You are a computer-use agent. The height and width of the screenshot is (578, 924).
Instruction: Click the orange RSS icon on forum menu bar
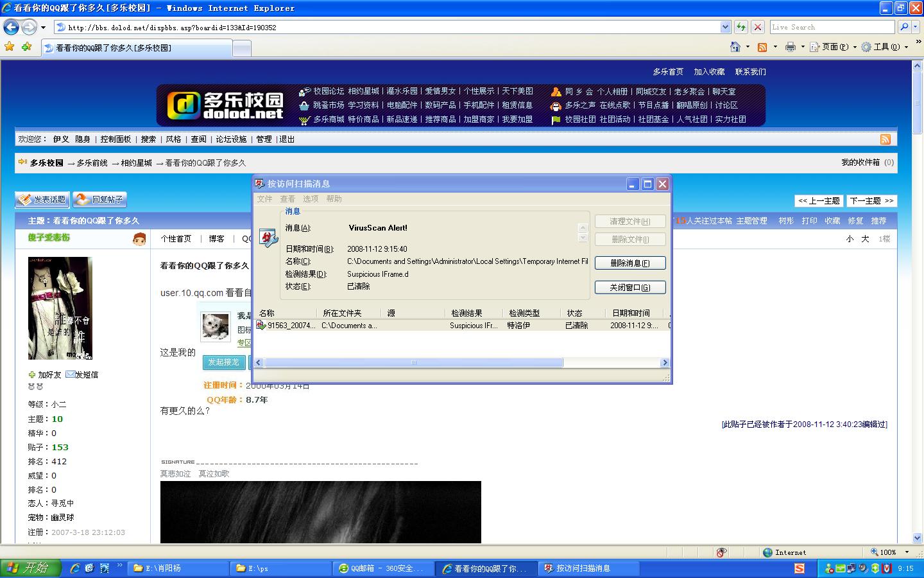click(885, 139)
